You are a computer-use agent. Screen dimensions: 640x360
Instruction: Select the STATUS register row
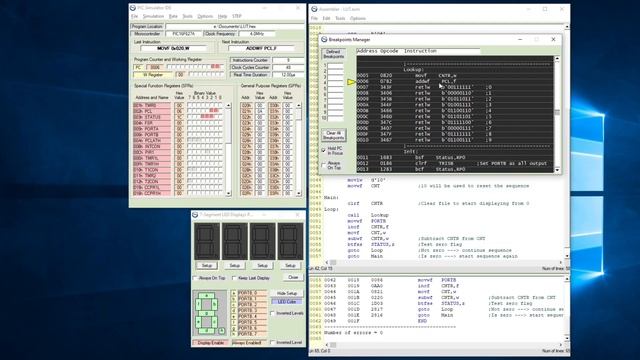[151, 117]
